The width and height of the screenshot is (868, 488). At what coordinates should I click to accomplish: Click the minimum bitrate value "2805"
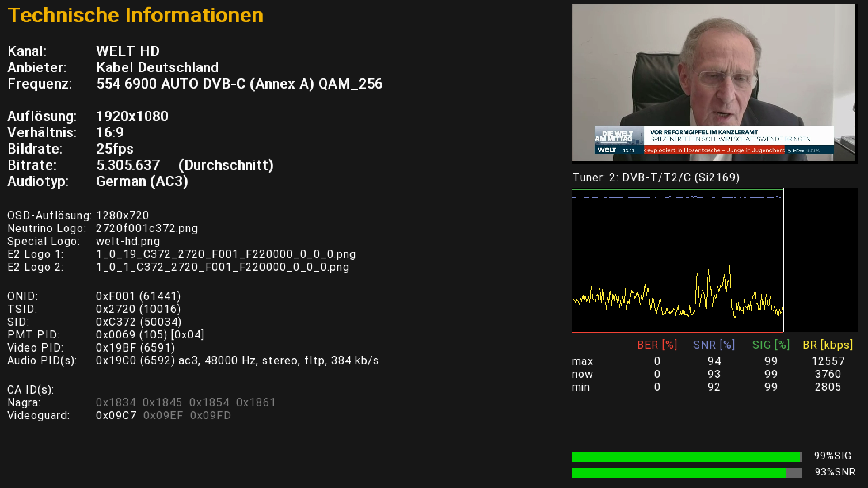click(x=828, y=387)
